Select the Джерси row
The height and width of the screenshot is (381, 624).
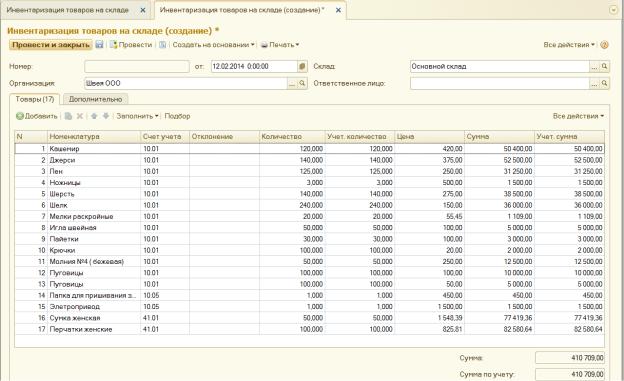tap(310, 160)
